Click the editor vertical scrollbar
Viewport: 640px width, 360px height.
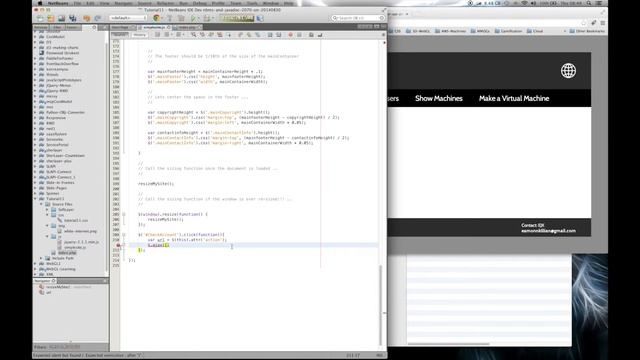381,305
